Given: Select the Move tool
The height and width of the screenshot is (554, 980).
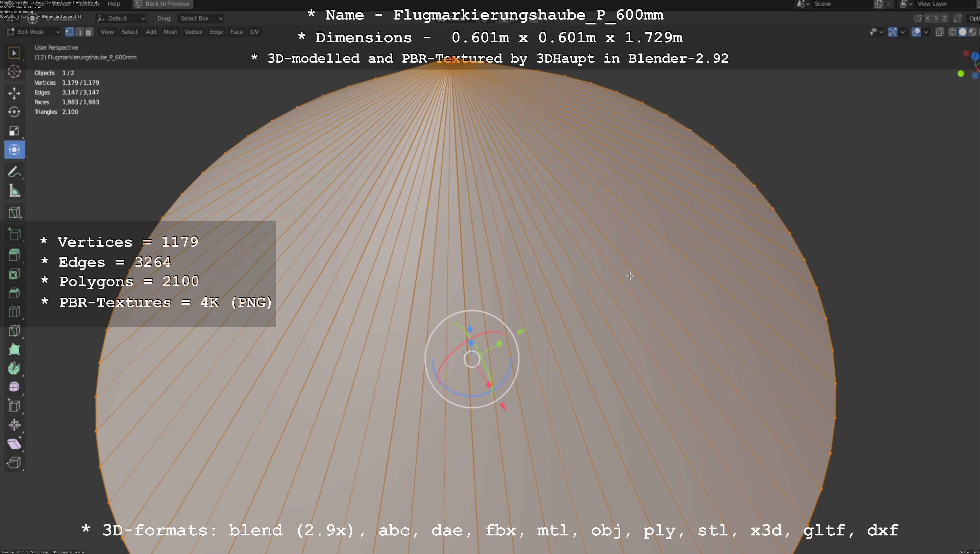Looking at the screenshot, I should (x=14, y=93).
